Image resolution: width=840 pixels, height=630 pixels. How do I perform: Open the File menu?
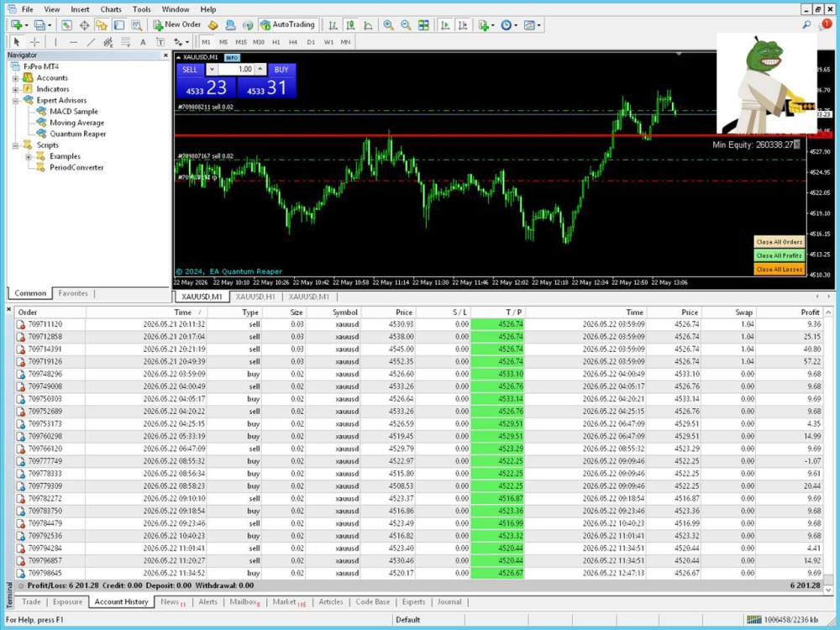coord(28,9)
